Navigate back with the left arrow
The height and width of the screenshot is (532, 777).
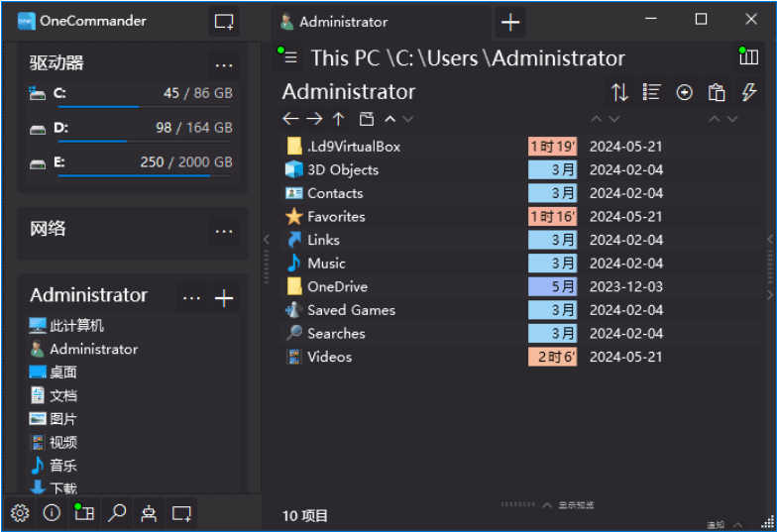tap(290, 119)
